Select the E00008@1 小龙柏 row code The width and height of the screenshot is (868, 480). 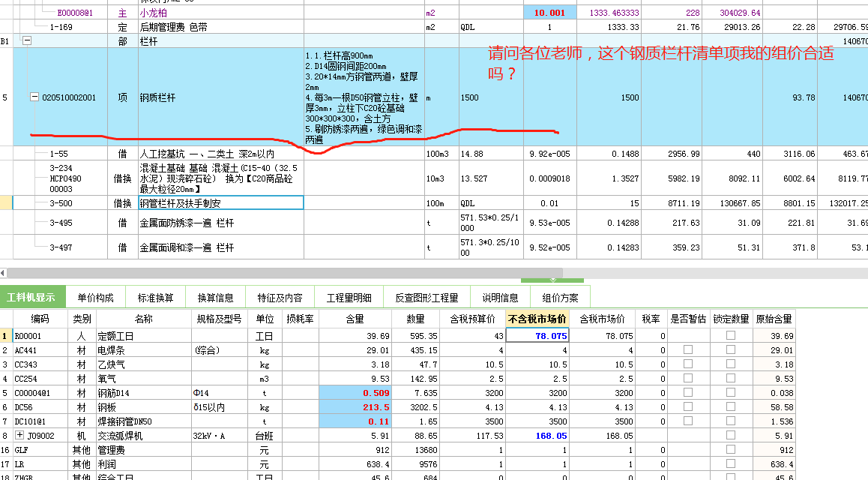[75, 13]
